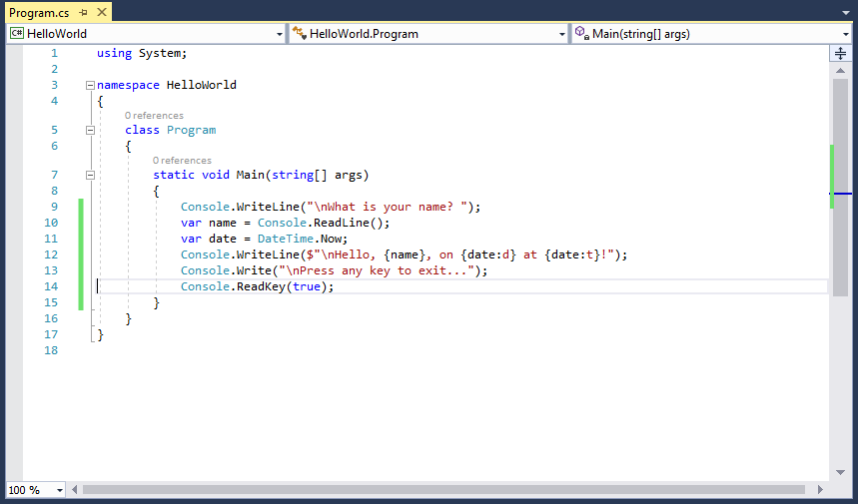
Task: Click the class icon beside HelloWorld.Program
Action: (x=299, y=33)
